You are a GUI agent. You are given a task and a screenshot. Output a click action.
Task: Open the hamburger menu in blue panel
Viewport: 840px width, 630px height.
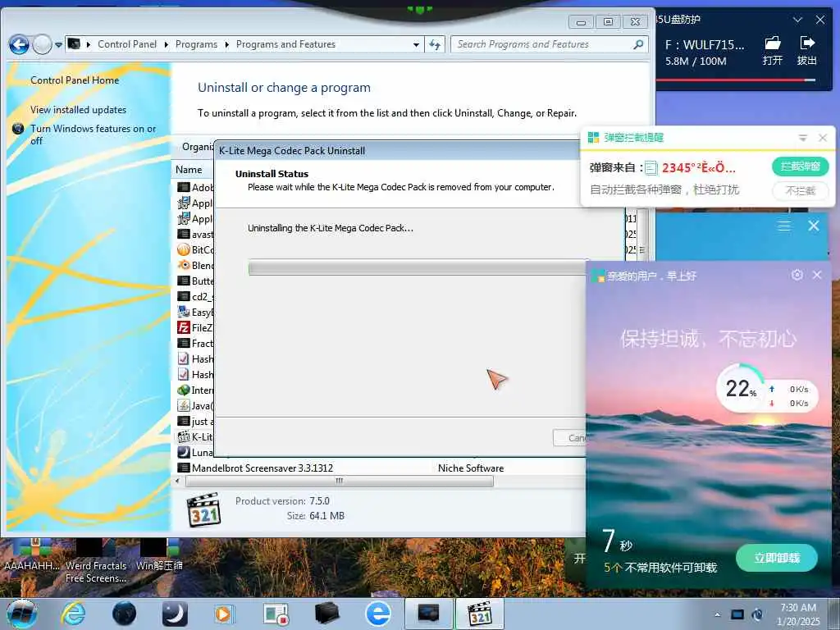click(x=783, y=226)
